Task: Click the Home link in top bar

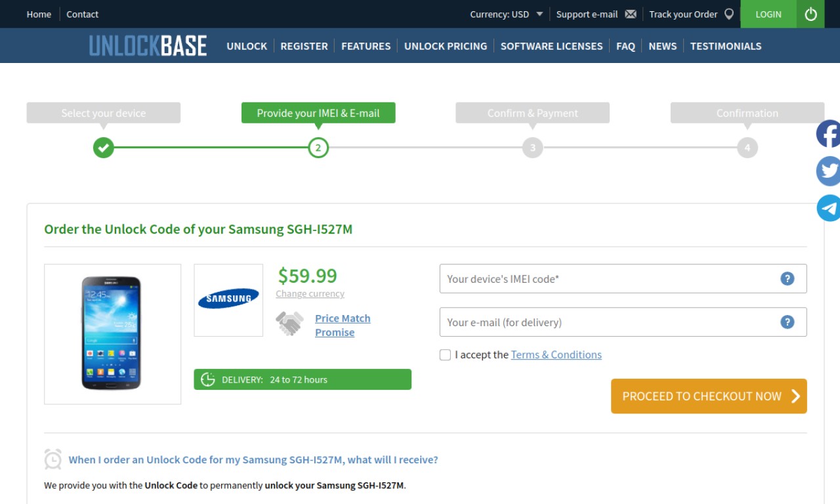Action: pyautogui.click(x=39, y=14)
